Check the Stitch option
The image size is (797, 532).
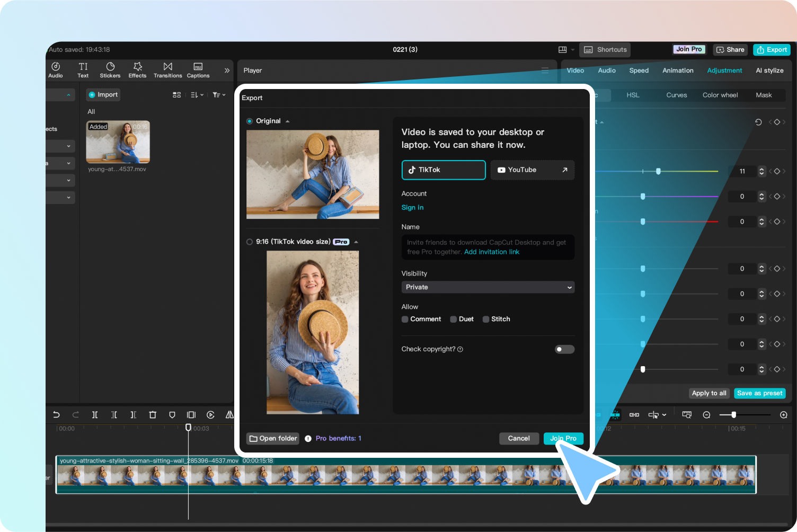486,319
